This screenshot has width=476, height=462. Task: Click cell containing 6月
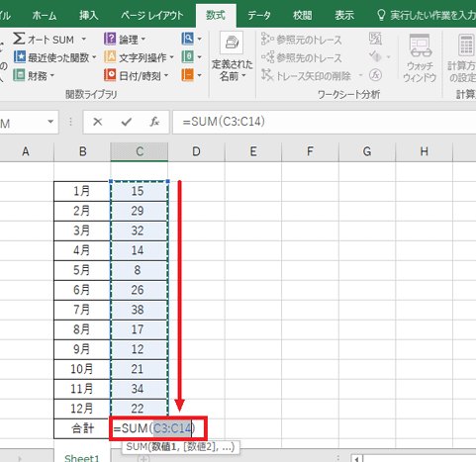pyautogui.click(x=82, y=290)
